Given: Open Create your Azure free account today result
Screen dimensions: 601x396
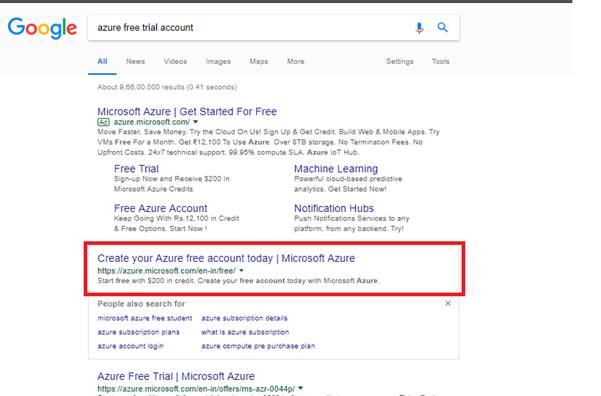Looking at the screenshot, I should tap(226, 258).
